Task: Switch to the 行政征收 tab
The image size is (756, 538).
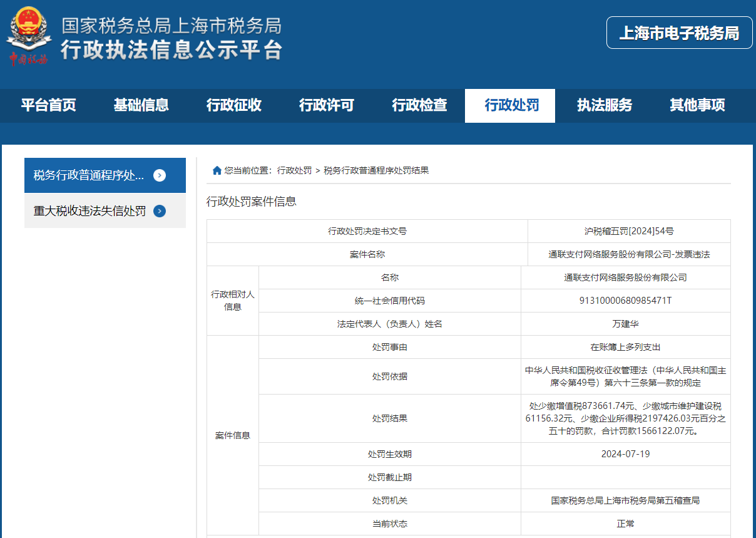Action: point(233,105)
